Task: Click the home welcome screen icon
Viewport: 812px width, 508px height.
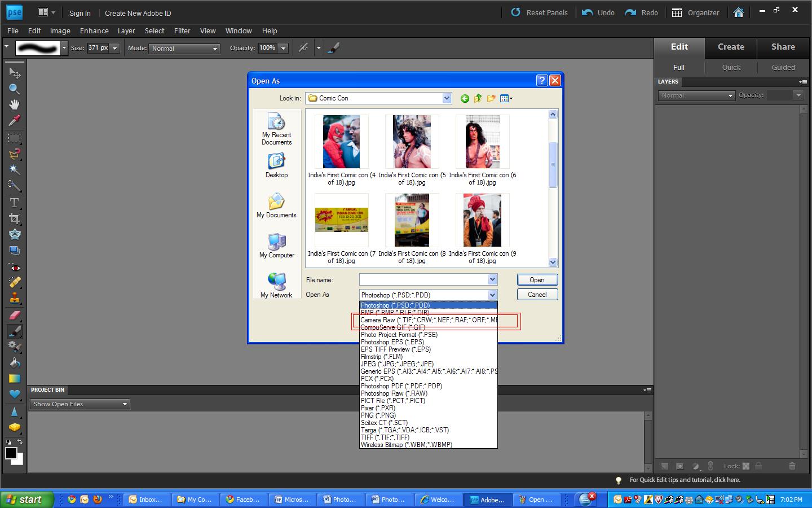Action: [739, 12]
